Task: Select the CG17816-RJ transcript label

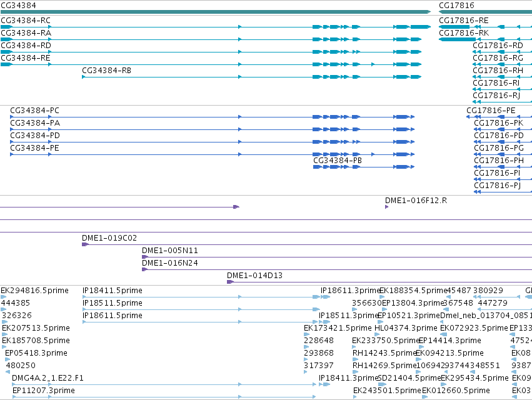Action: (x=496, y=96)
